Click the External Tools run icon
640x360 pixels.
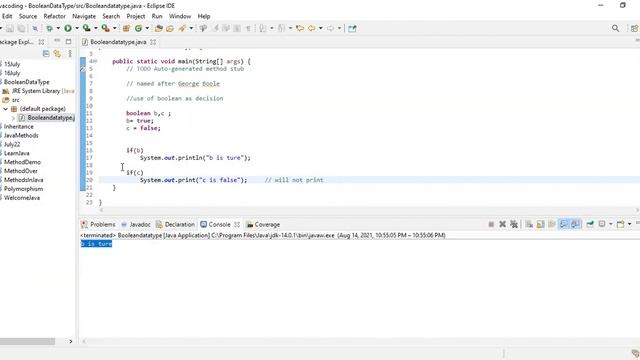pos(105,28)
